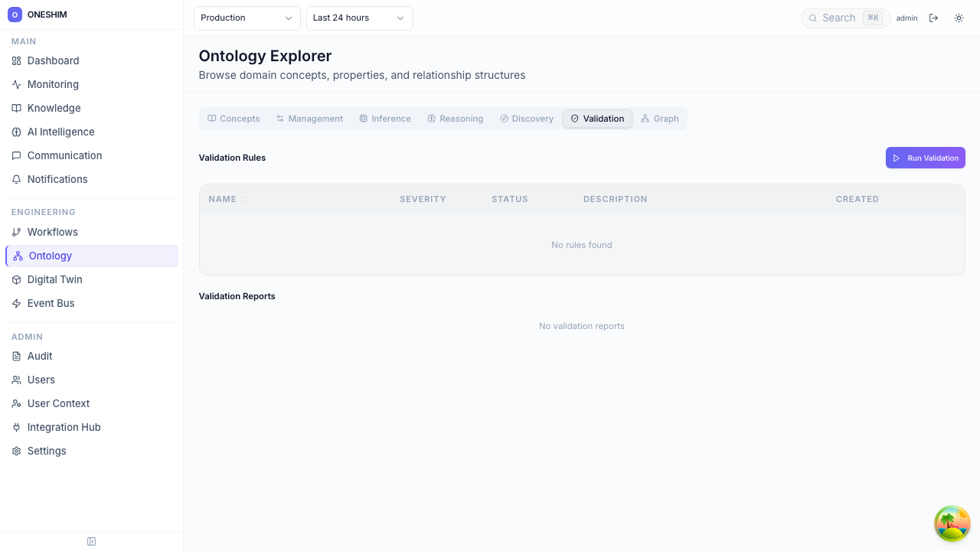Click the Search input field
This screenshot has height=551, width=980.
point(838,18)
